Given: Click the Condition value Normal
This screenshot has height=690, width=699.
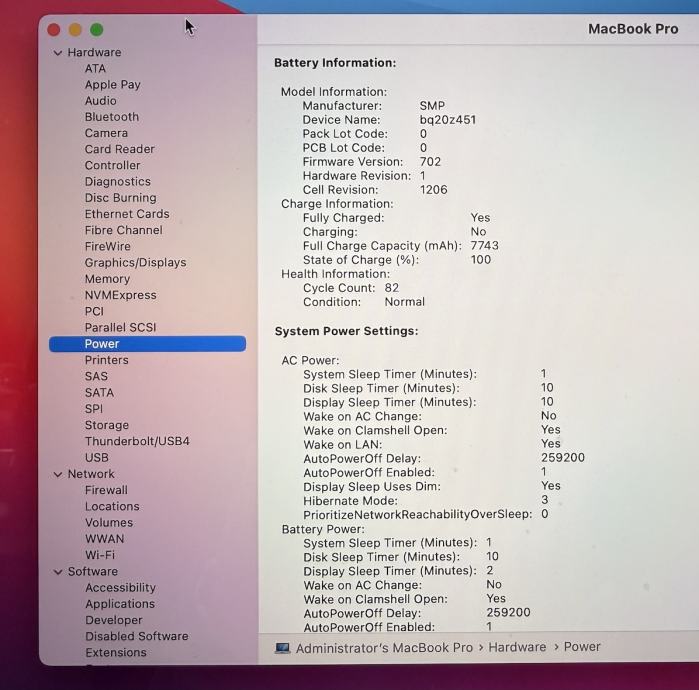Looking at the screenshot, I should click(405, 302).
